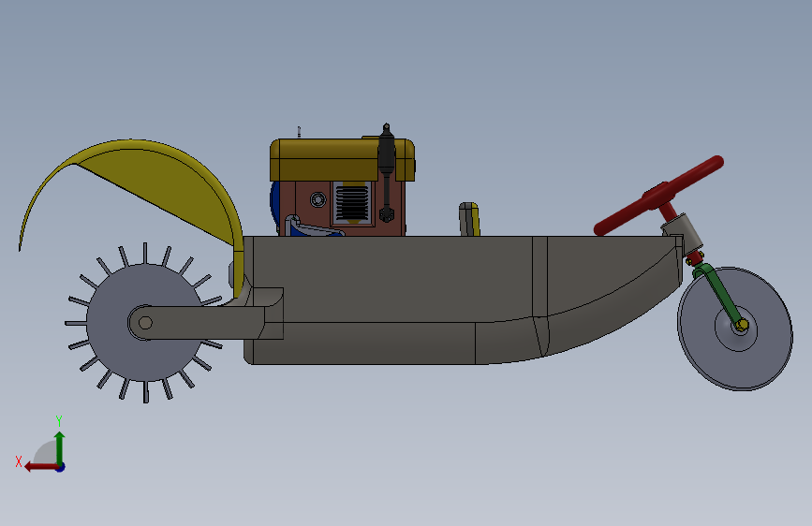Click the green Y axis arrow of the triad
The width and height of the screenshot is (812, 526).
[60, 446]
